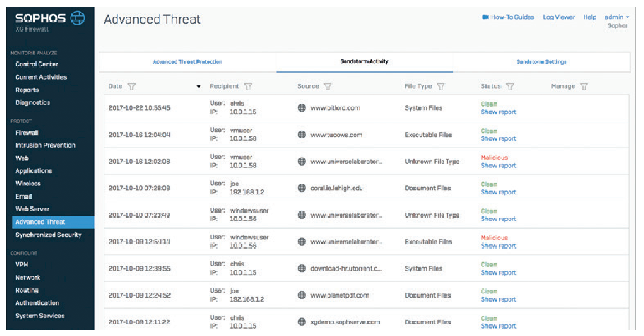The image size is (644, 336).
Task: Click globe icon beside www.bitlord.com
Action: tap(302, 108)
